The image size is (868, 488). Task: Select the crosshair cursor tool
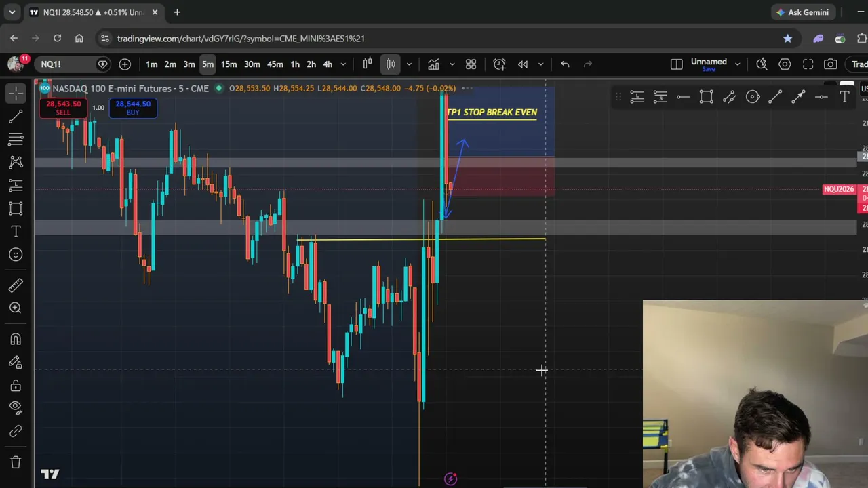point(16,94)
